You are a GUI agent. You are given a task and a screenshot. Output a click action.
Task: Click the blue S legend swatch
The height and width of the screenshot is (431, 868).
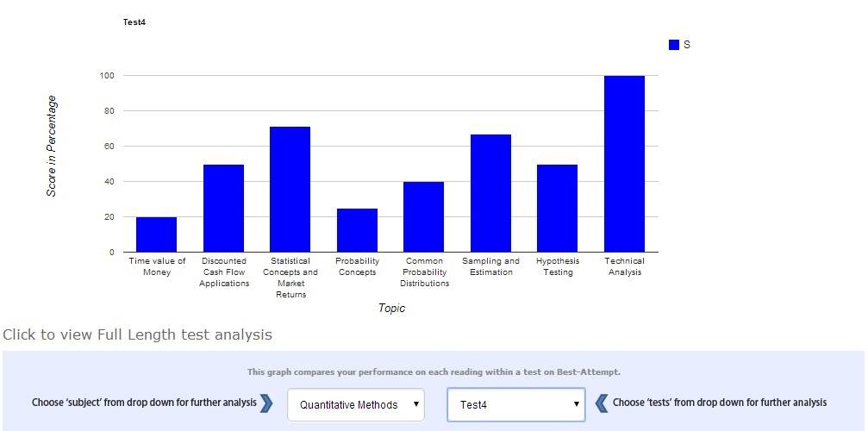tap(674, 45)
